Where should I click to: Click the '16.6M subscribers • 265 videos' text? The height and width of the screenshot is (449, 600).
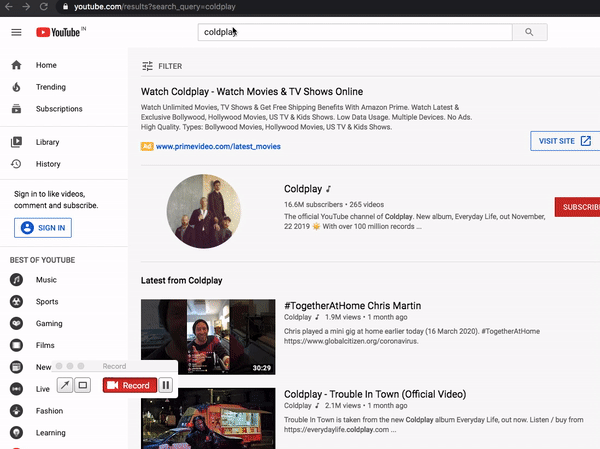pos(334,204)
